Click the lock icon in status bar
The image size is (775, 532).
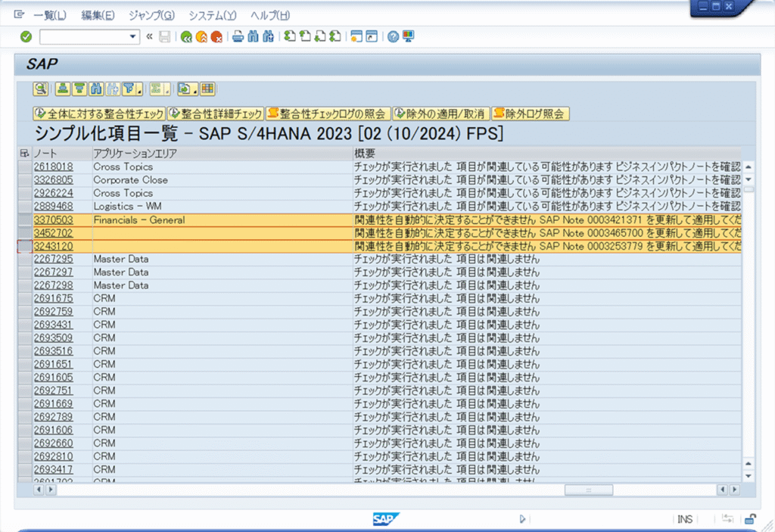(750, 519)
